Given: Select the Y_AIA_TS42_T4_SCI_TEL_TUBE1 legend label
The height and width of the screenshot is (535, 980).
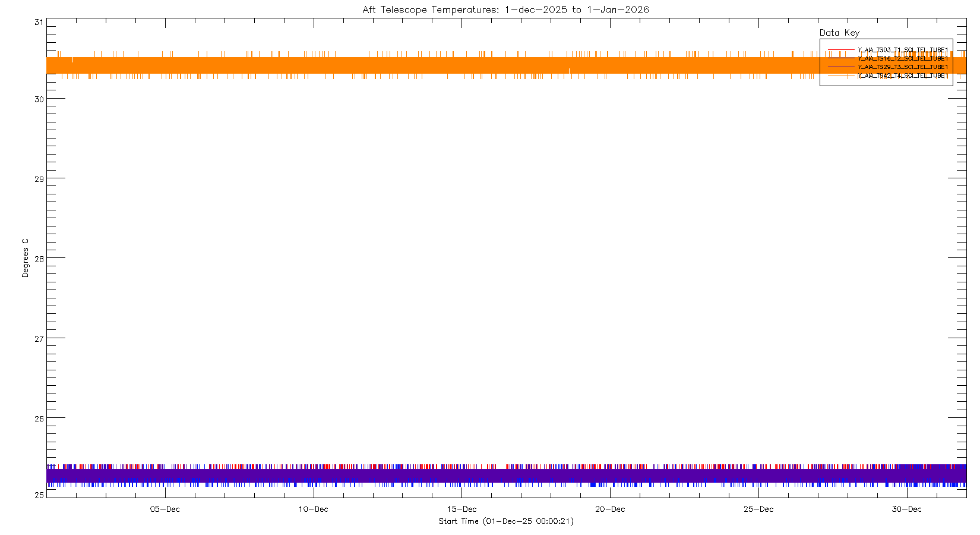Looking at the screenshot, I should (x=903, y=75).
